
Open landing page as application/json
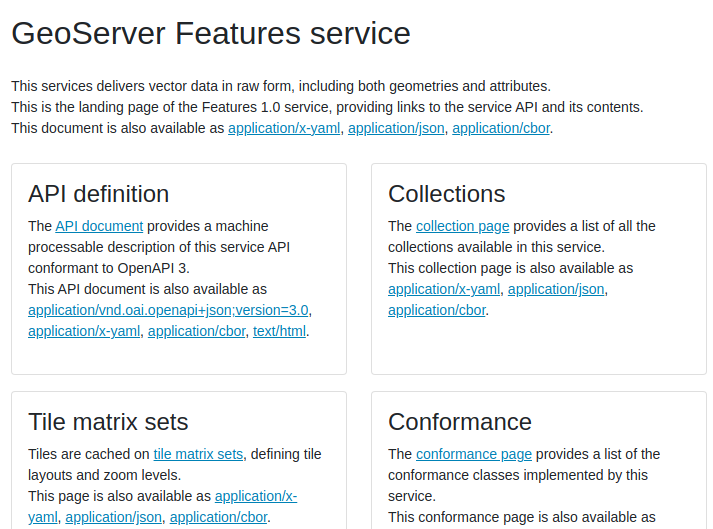click(x=396, y=128)
